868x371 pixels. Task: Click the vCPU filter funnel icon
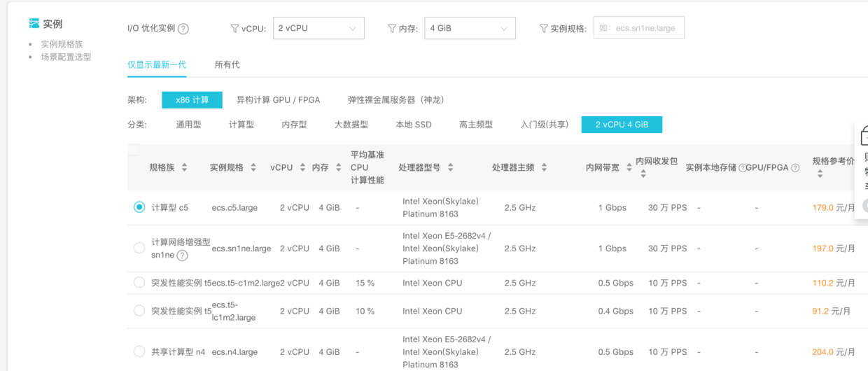coord(234,29)
